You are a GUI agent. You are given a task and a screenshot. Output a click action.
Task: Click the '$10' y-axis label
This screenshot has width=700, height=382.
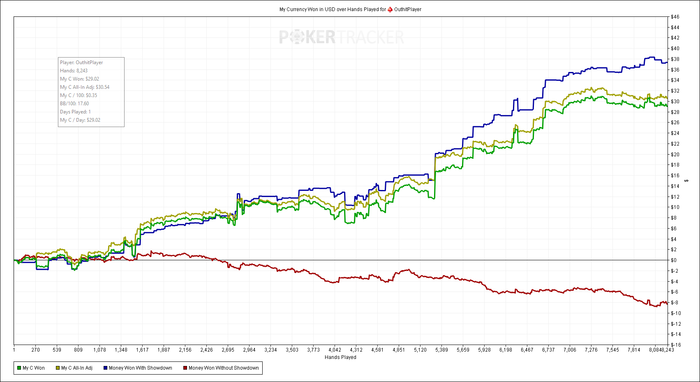click(675, 208)
